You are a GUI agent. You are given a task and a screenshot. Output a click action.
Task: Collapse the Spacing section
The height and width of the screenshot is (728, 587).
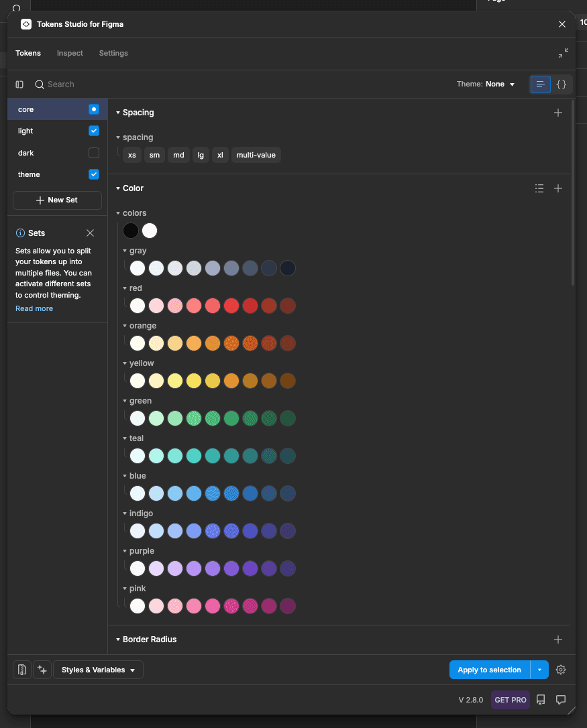[118, 113]
